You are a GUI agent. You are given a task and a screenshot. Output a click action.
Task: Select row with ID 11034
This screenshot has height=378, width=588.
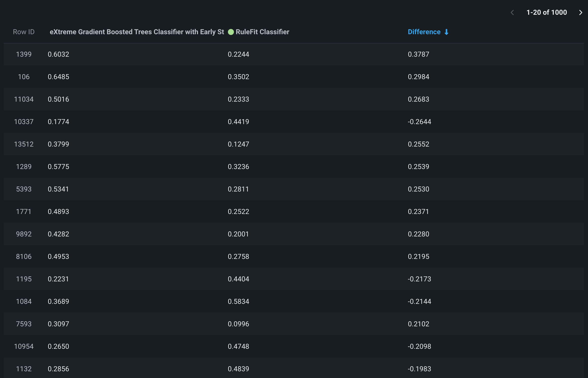point(24,99)
